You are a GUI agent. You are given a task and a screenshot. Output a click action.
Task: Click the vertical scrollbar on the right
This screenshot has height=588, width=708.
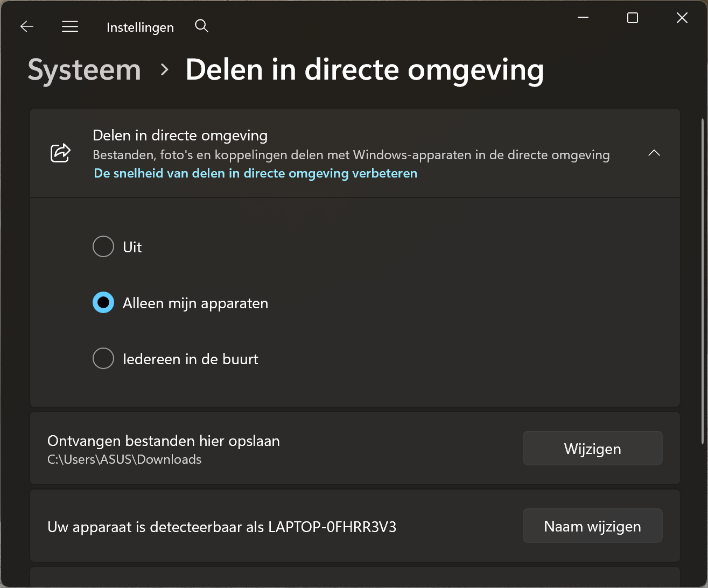[x=702, y=280]
